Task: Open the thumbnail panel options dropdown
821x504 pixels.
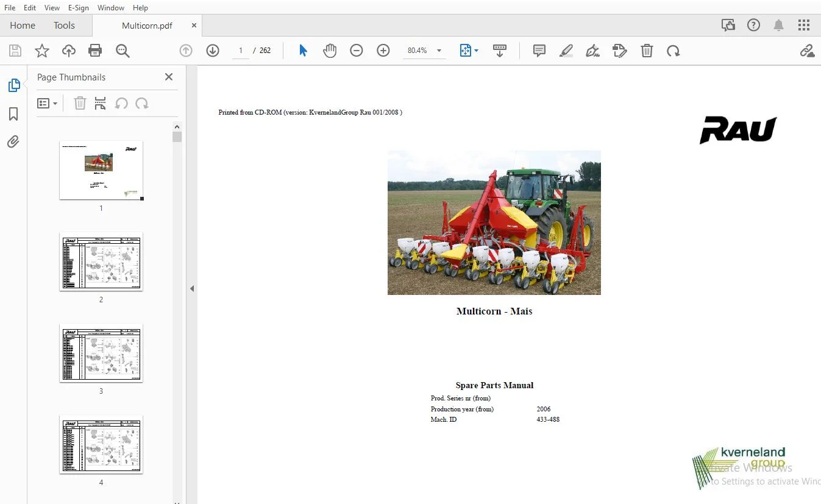Action: coord(47,104)
